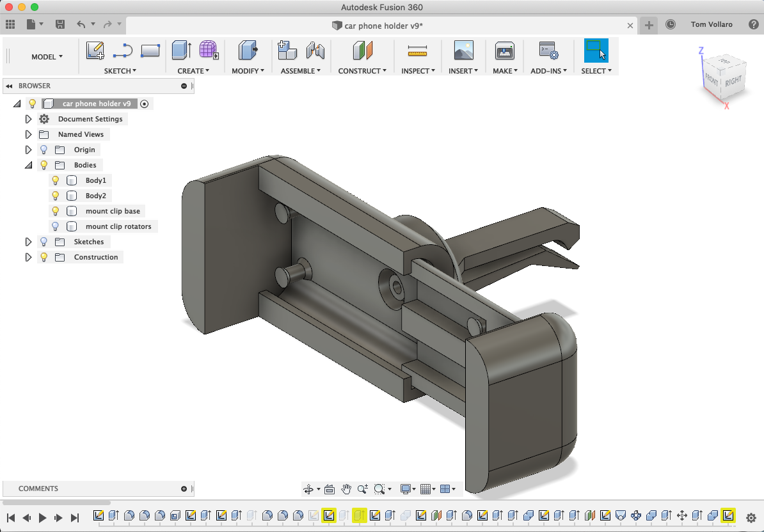Screen dimensions: 764x532
Task: Expand the Named Views node
Action: click(28, 134)
